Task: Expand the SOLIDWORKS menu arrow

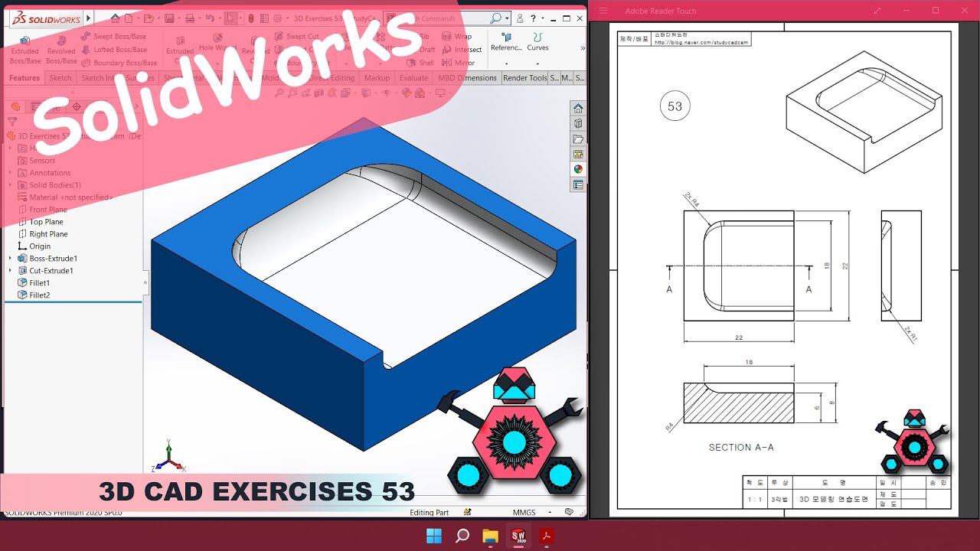Action: (x=88, y=18)
